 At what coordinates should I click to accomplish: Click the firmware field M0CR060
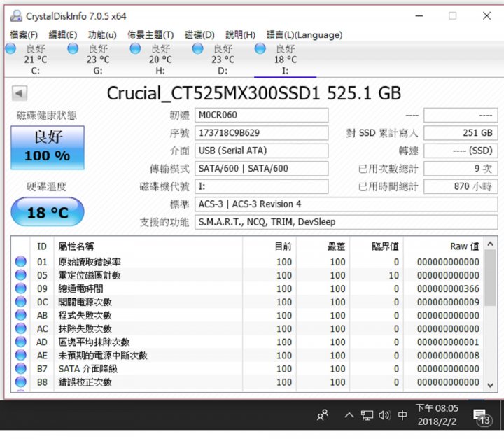[261, 115]
